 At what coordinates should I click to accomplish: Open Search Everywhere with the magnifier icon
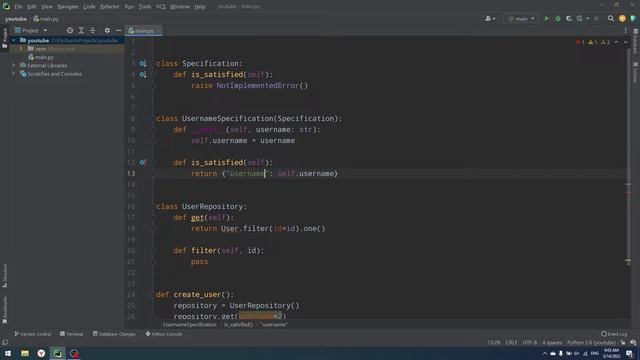pos(611,18)
